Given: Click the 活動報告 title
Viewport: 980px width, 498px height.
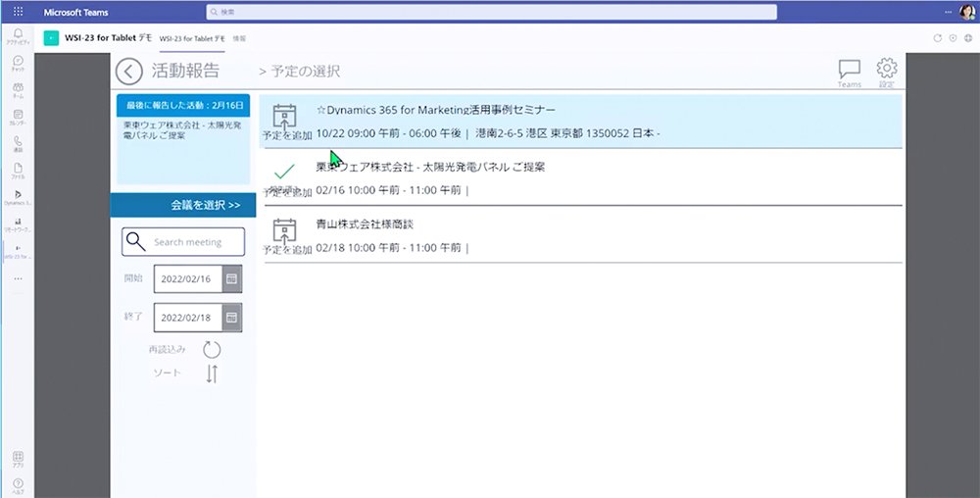Looking at the screenshot, I should [x=185, y=71].
